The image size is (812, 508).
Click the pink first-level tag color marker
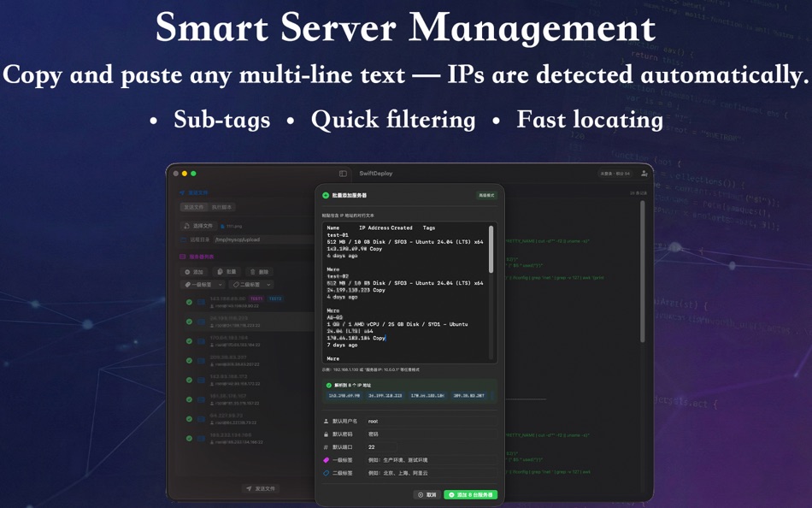click(326, 460)
